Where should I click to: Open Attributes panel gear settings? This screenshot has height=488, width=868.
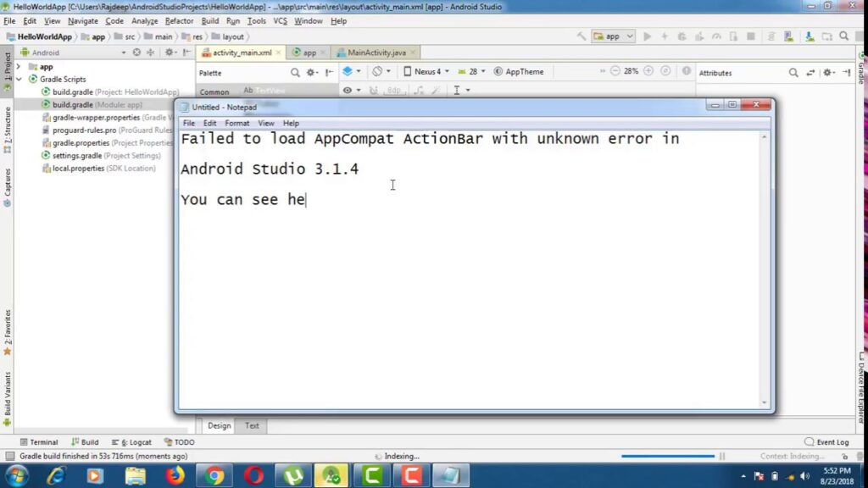pos(828,73)
